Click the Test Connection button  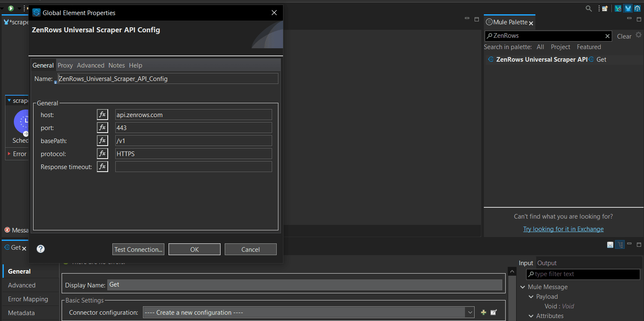[138, 249]
